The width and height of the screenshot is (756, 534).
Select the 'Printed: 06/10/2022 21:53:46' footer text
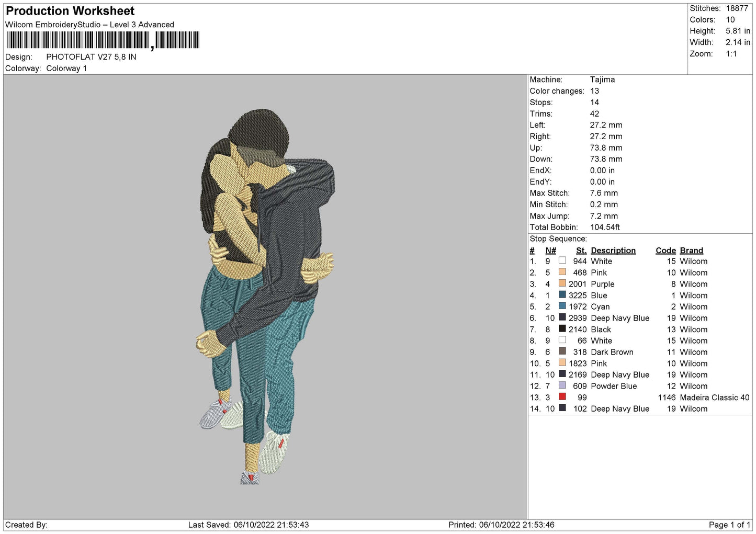[501, 525]
